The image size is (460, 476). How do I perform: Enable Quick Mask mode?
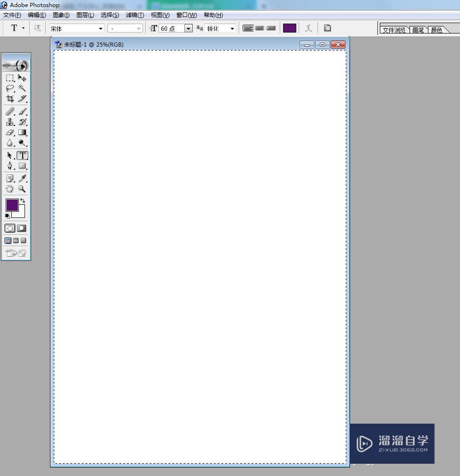click(x=22, y=228)
